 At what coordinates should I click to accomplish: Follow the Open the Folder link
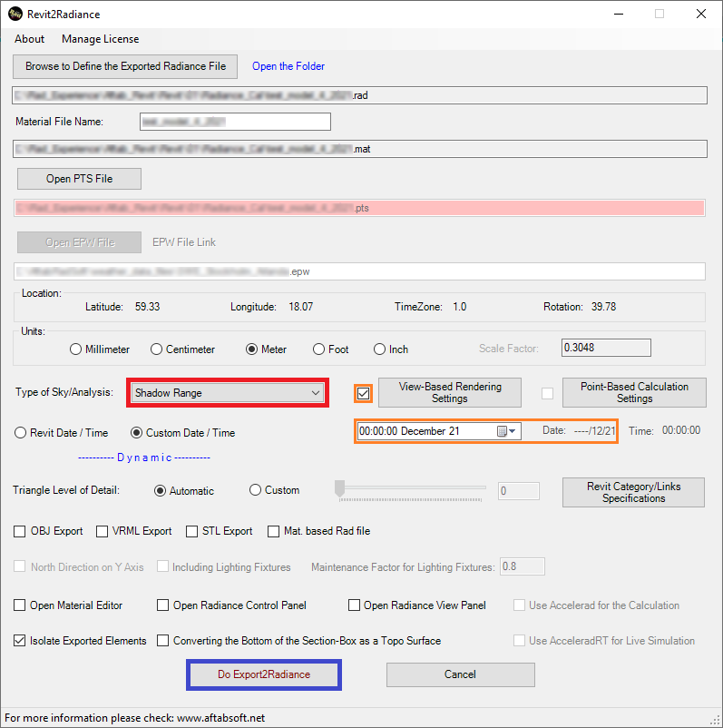point(288,66)
